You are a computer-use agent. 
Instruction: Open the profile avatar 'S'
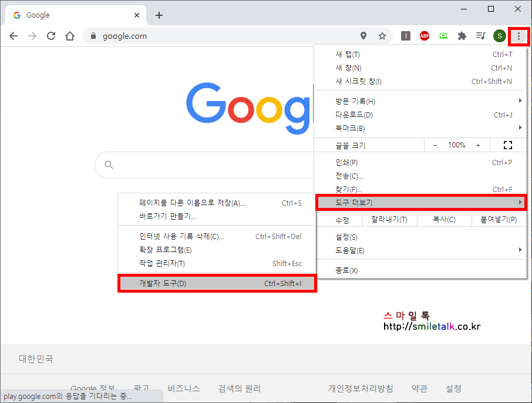point(500,36)
